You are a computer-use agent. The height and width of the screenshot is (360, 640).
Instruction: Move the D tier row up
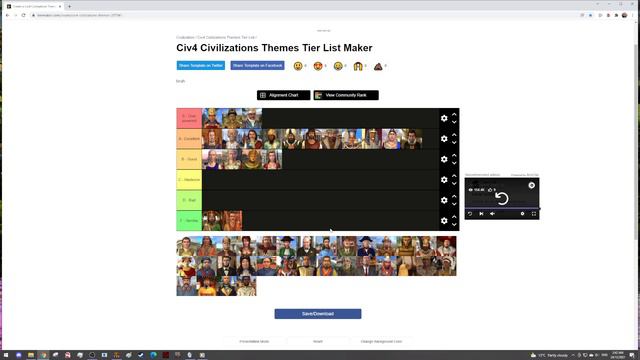(454, 196)
